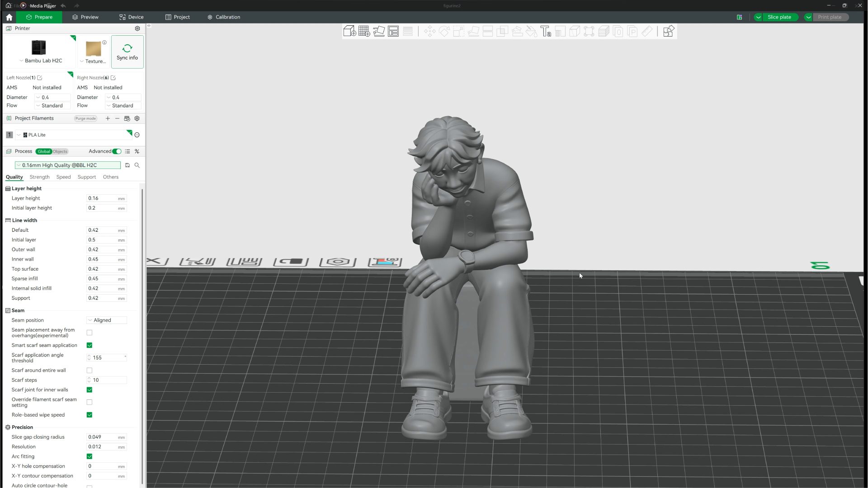
Task: Toggle the Advanced settings switch
Action: click(117, 151)
